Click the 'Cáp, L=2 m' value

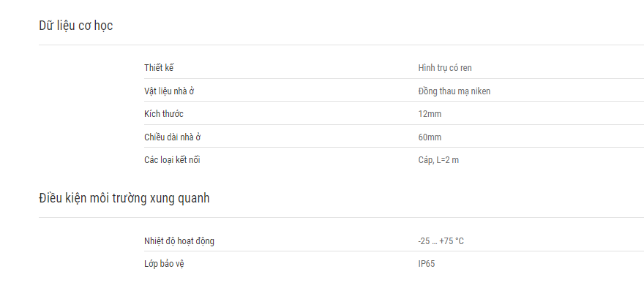click(438, 160)
